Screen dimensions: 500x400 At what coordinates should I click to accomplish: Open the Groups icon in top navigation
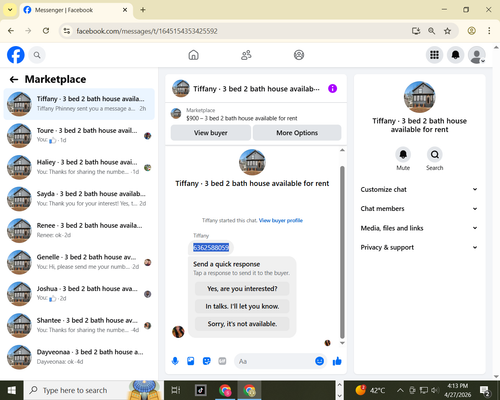(x=299, y=55)
